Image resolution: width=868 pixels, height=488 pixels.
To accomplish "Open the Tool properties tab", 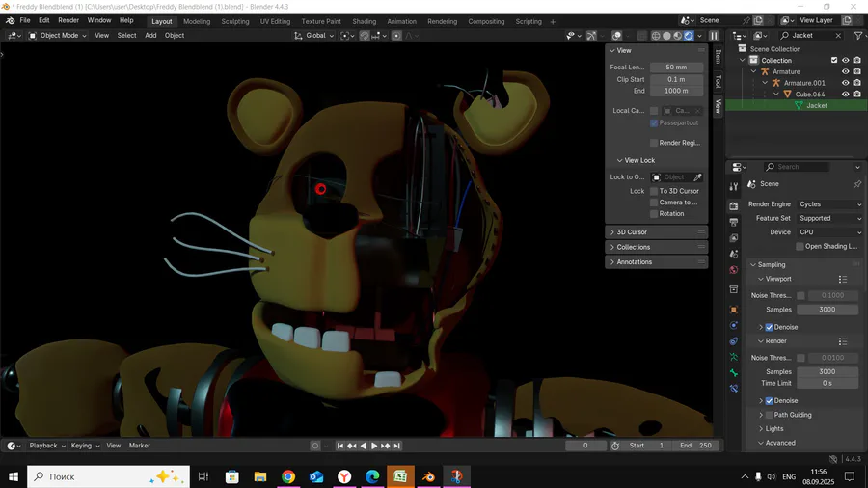I will [x=734, y=187].
